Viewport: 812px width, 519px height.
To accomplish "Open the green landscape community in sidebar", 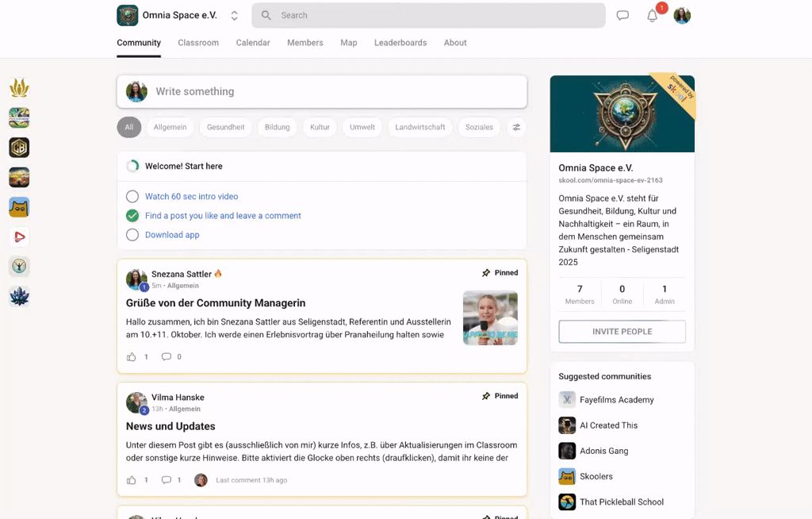I will pyautogui.click(x=19, y=117).
